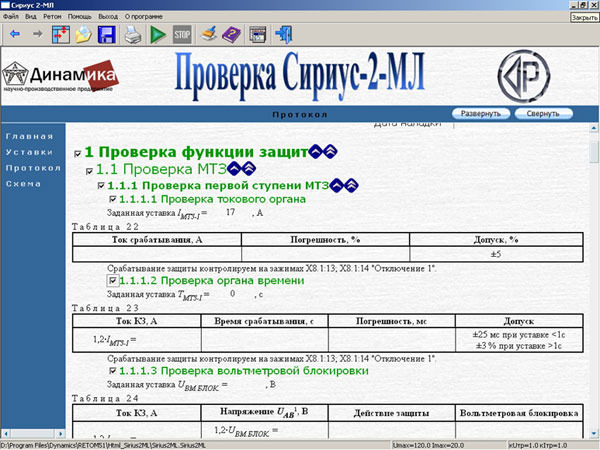Image resolution: width=600 pixels, height=450 pixels.
Task: Click the vertical scrollbar down arrow
Action: click(x=593, y=431)
